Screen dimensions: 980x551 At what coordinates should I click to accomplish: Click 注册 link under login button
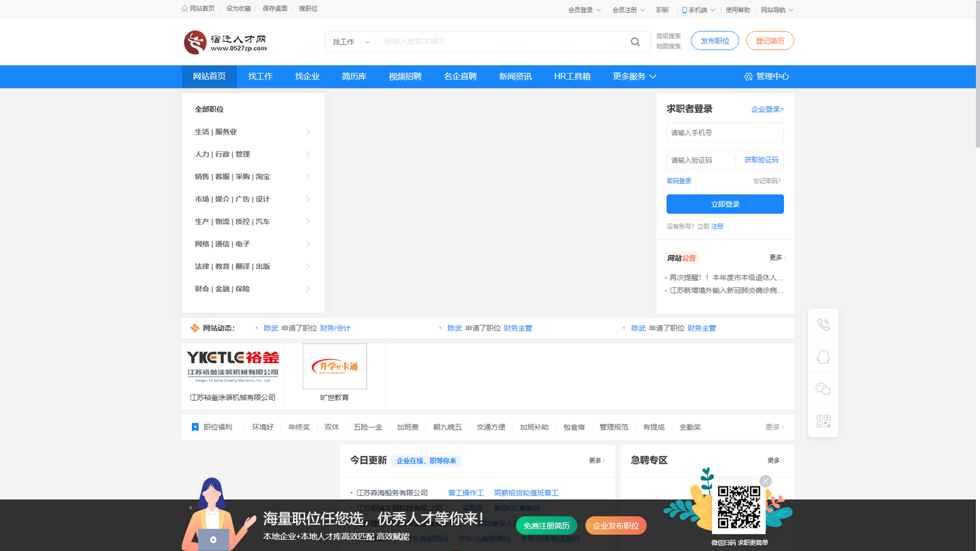pos(717,227)
